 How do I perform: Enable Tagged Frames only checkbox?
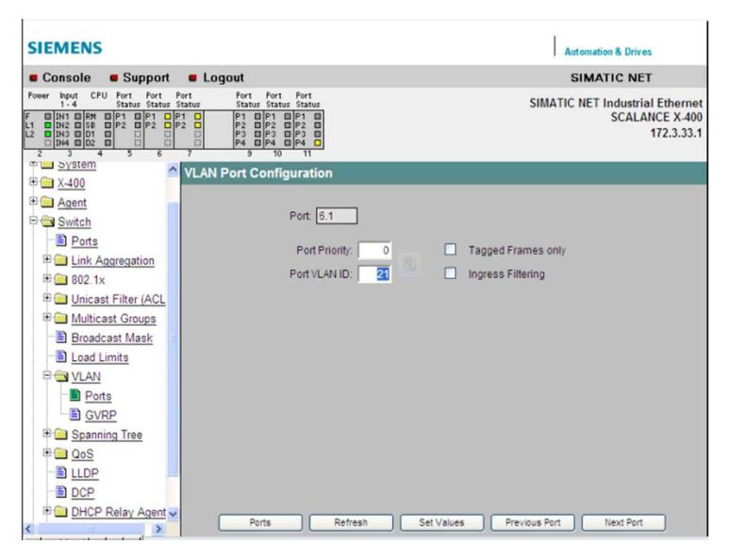tap(450, 249)
